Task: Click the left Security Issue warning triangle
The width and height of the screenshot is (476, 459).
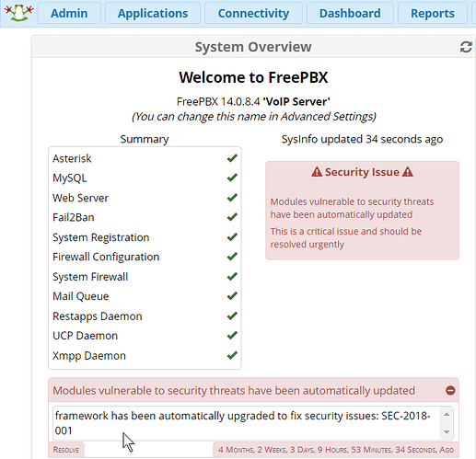Action: tap(317, 172)
